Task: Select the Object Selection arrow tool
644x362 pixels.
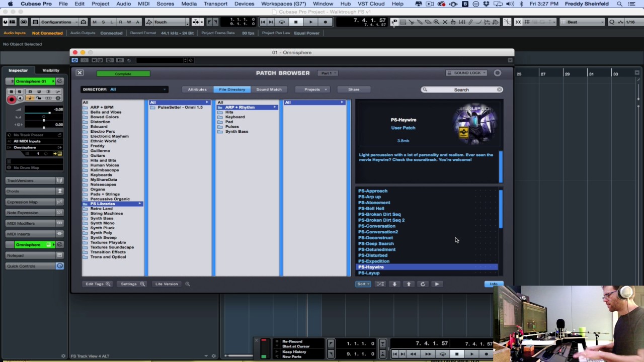Action: tap(394, 22)
